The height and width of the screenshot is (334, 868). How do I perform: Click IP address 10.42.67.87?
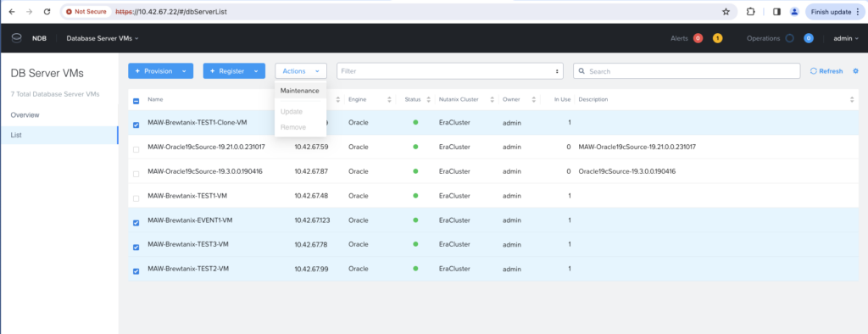click(311, 171)
